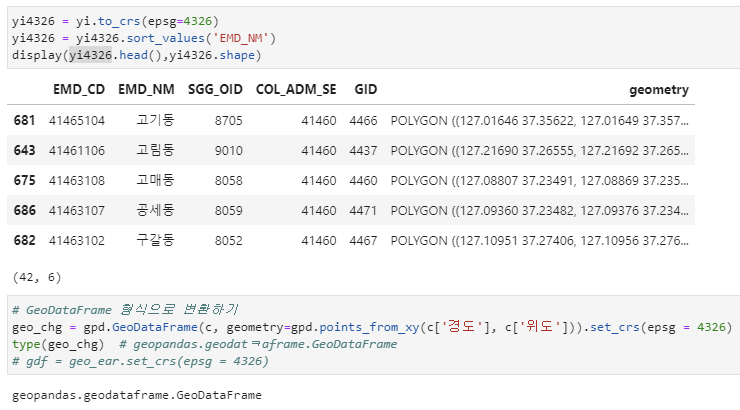The width and height of the screenshot is (740, 410).
Task: Click COL_ADM_SE 41460 in the 고기동 row
Action: pos(319,121)
